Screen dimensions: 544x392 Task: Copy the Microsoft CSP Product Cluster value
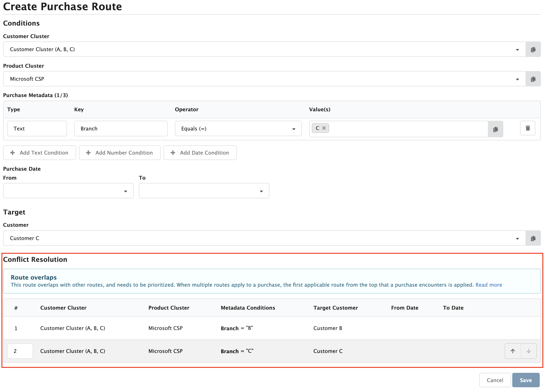point(533,79)
